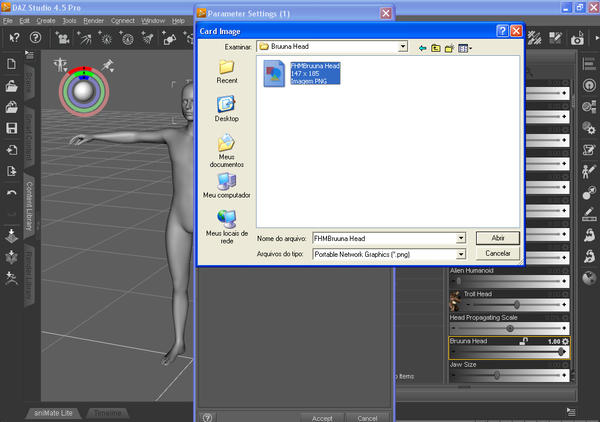Undo last action with curved arrow icon
Viewport: 600px width, 422px height.
pyautogui.click(x=11, y=192)
